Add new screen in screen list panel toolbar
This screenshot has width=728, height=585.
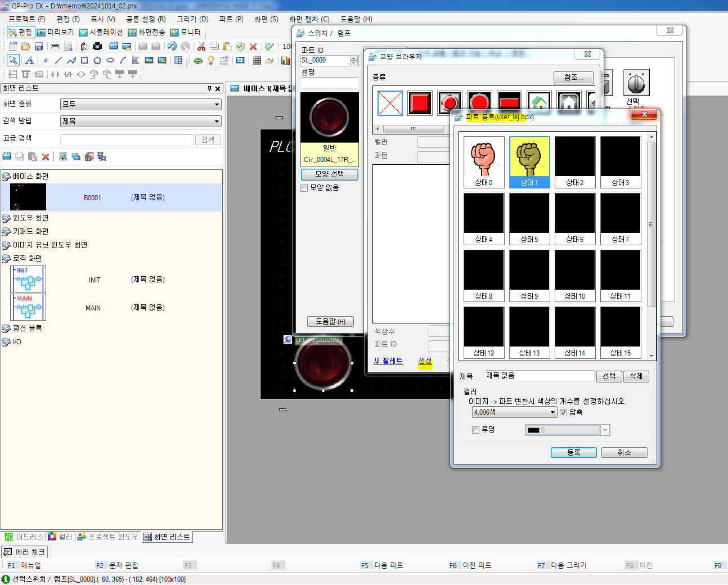7,156
